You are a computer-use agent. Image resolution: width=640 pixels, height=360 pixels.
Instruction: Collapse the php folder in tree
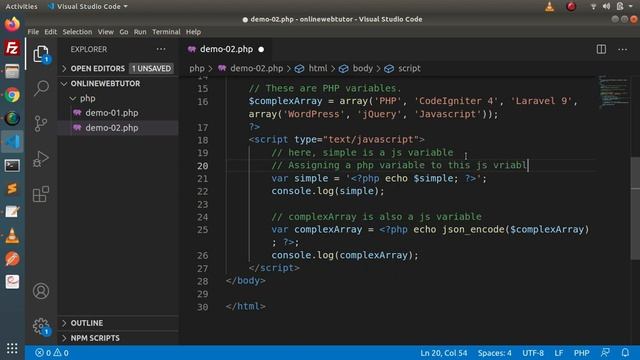click(83, 98)
